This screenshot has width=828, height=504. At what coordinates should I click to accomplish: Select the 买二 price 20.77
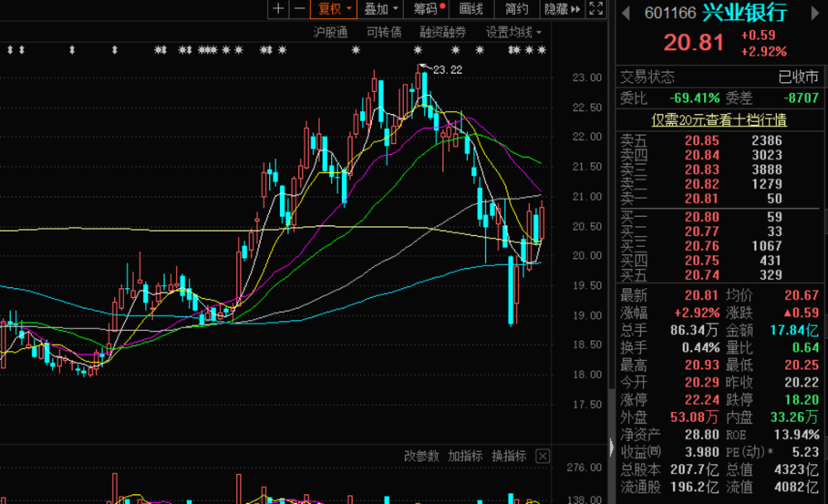click(702, 232)
